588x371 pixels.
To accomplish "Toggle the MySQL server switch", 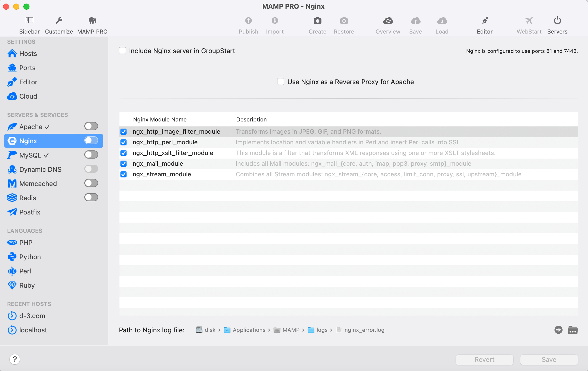I will coord(91,154).
